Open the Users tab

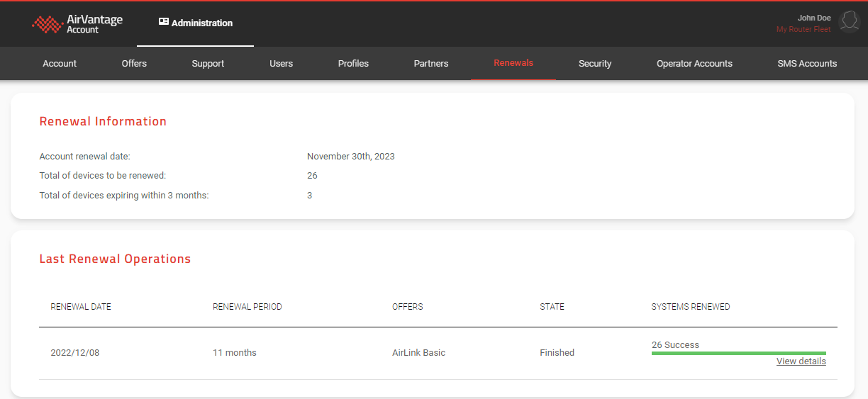(x=281, y=64)
